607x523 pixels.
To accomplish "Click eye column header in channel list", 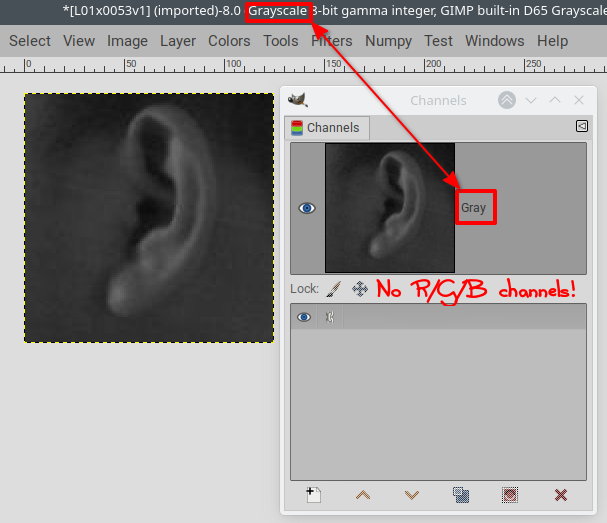I will tap(304, 317).
